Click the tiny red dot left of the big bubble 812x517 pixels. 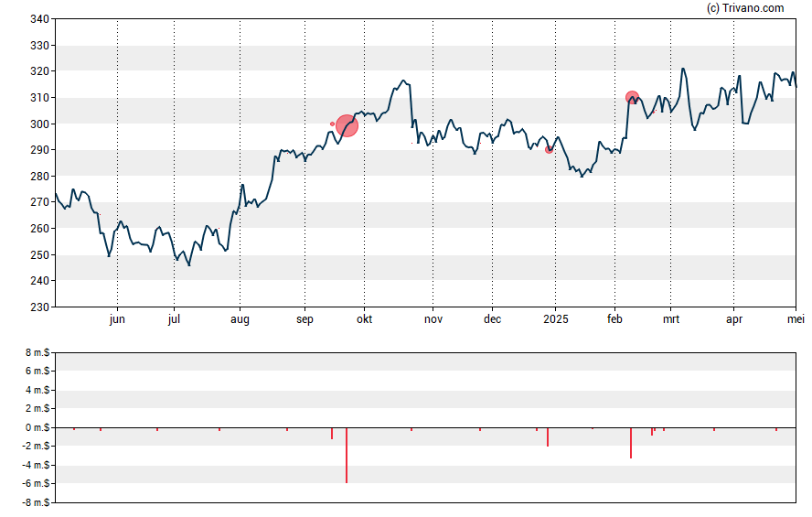point(333,124)
